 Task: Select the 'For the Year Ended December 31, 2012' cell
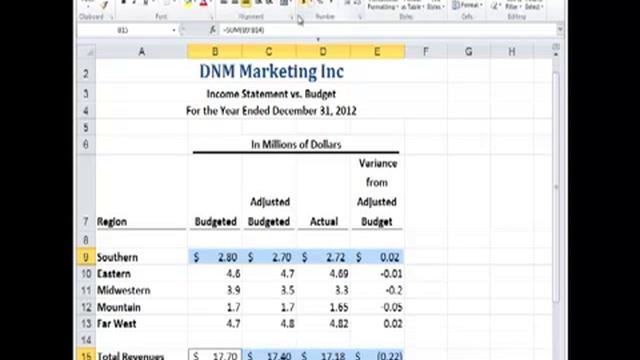pos(271,111)
